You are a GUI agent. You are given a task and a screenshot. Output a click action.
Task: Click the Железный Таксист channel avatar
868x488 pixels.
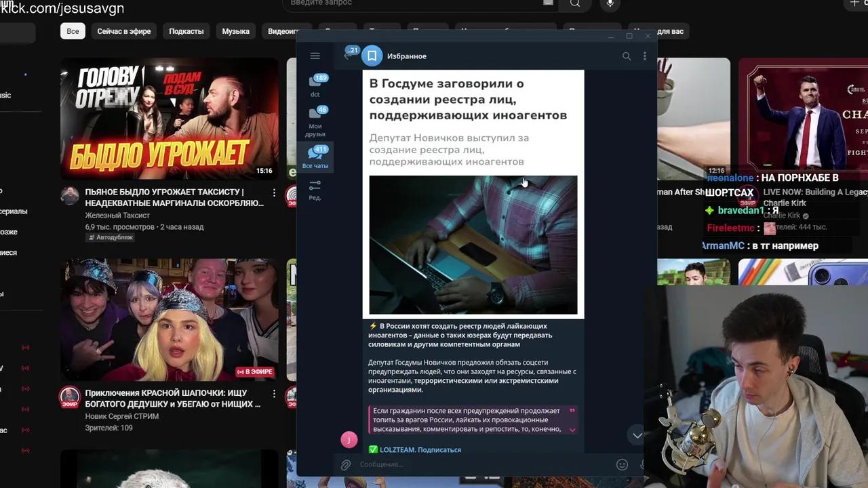point(70,196)
